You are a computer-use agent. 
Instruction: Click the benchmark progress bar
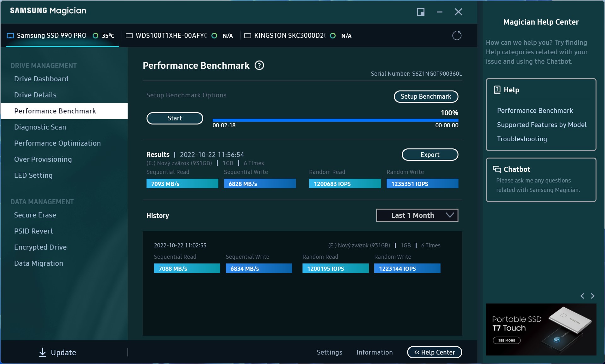pyautogui.click(x=335, y=120)
